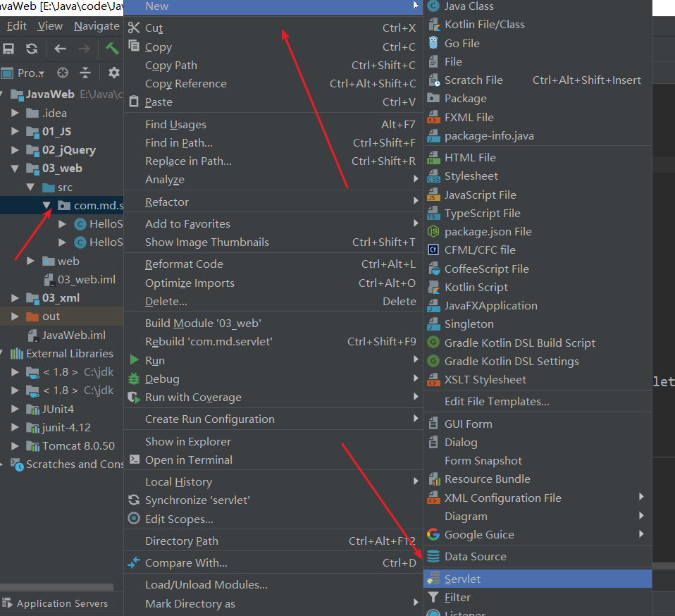675x616 pixels.
Task: Expand the 02_jQuery module folder
Action: click(15, 150)
